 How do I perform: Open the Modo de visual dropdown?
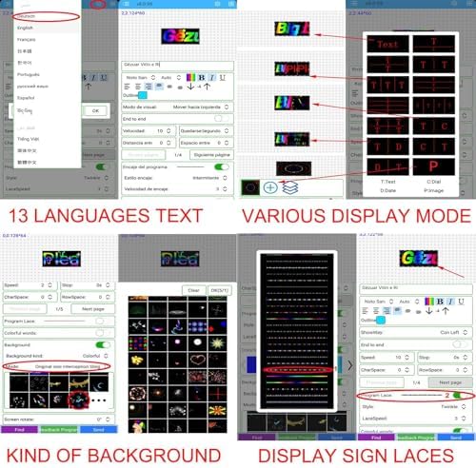click(x=177, y=107)
